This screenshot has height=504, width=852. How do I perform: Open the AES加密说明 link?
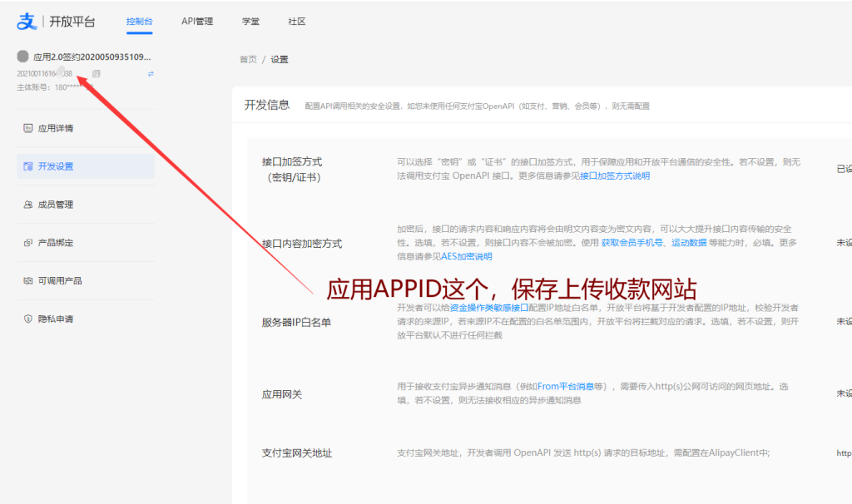tap(466, 256)
